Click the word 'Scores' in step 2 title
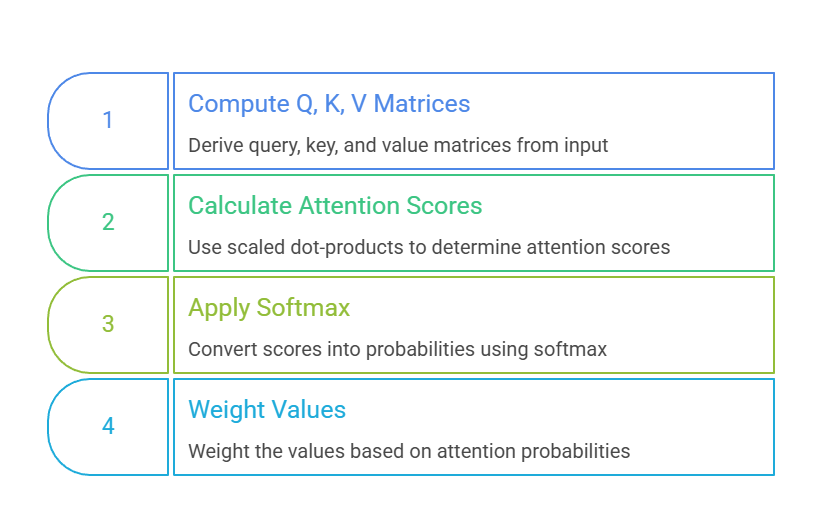 [x=445, y=206]
